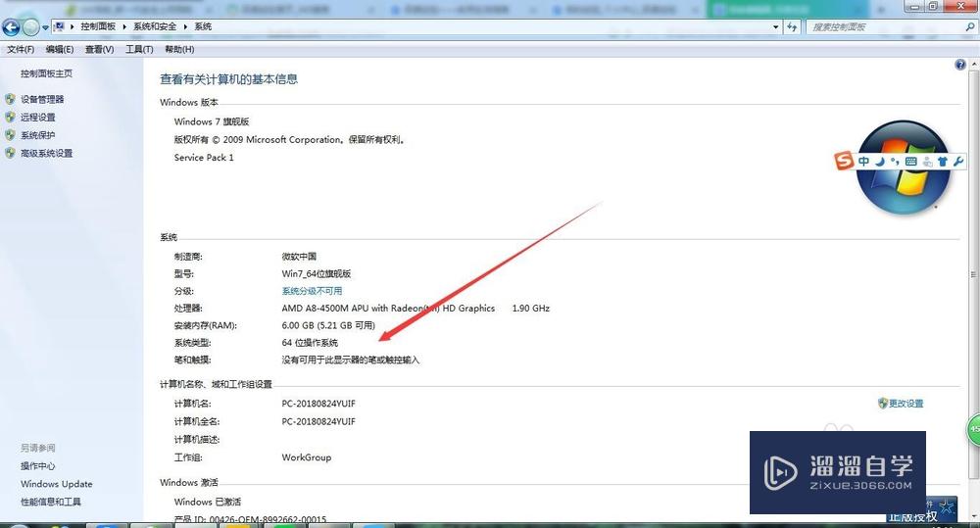Select the 'Win7_64位旗舰版' model value
This screenshot has width=980, height=528.
click(x=317, y=273)
